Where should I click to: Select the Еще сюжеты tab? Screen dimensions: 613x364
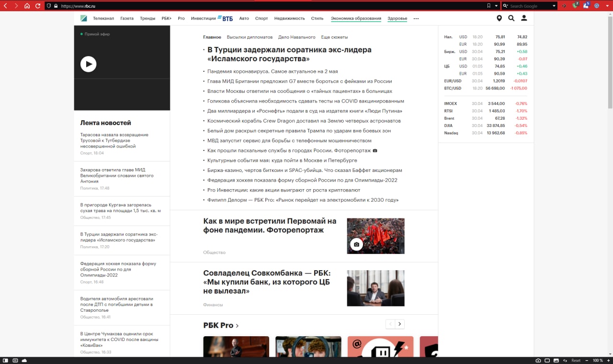[x=334, y=37]
